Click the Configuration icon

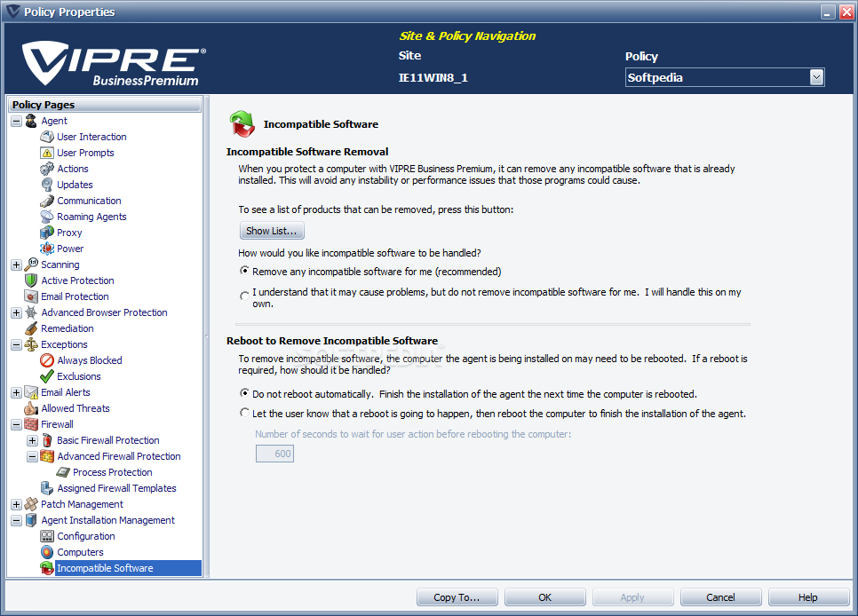pyautogui.click(x=47, y=536)
